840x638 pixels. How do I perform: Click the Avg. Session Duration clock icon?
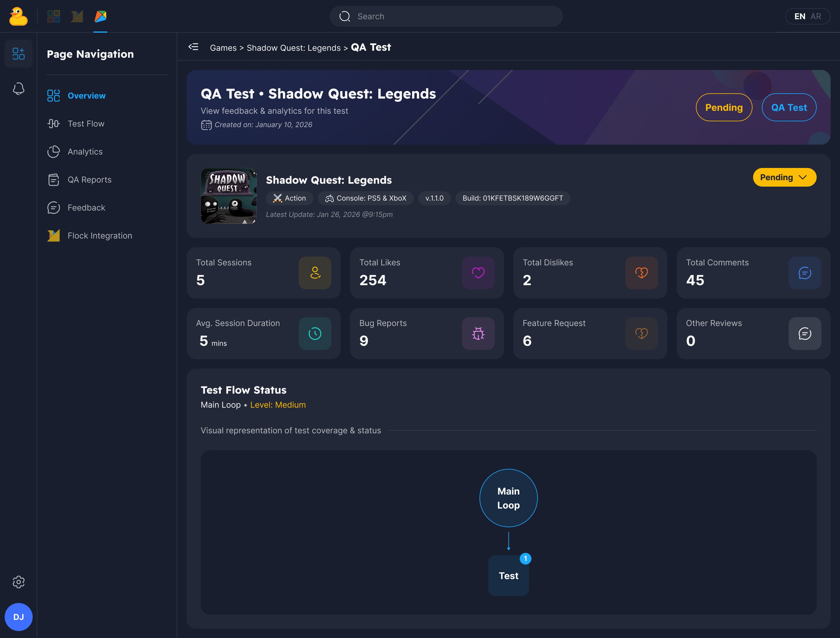point(315,333)
